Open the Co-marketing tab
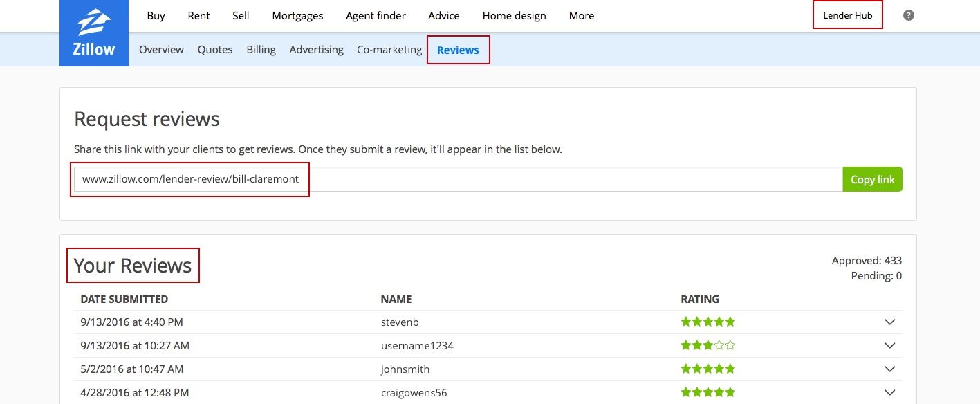This screenshot has height=404, width=980. (389, 50)
